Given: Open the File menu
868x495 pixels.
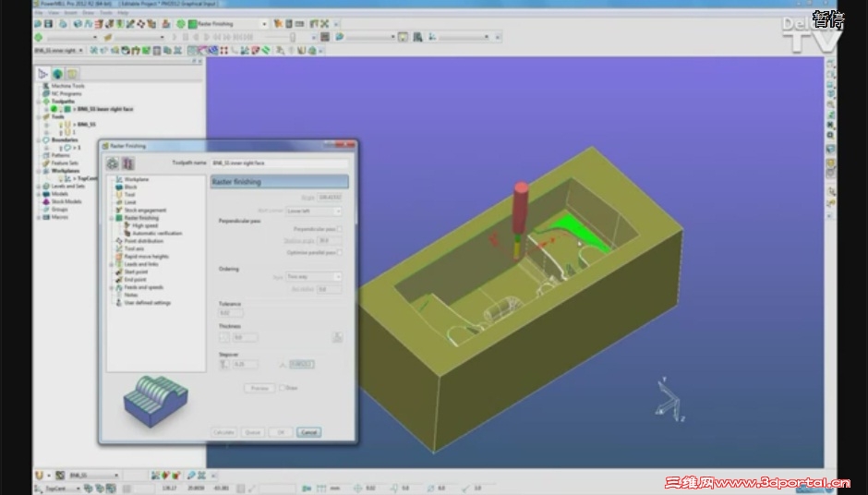Looking at the screenshot, I should (39, 12).
